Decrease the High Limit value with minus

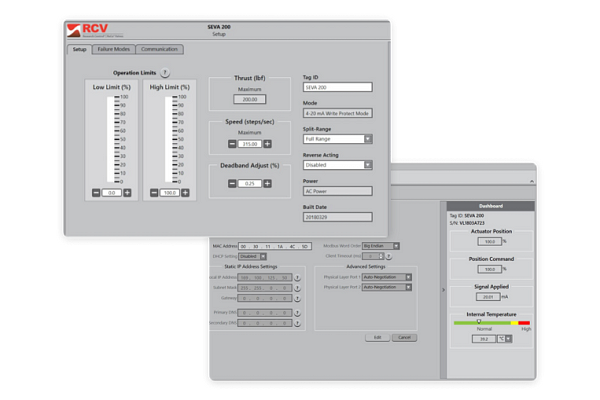click(x=154, y=193)
